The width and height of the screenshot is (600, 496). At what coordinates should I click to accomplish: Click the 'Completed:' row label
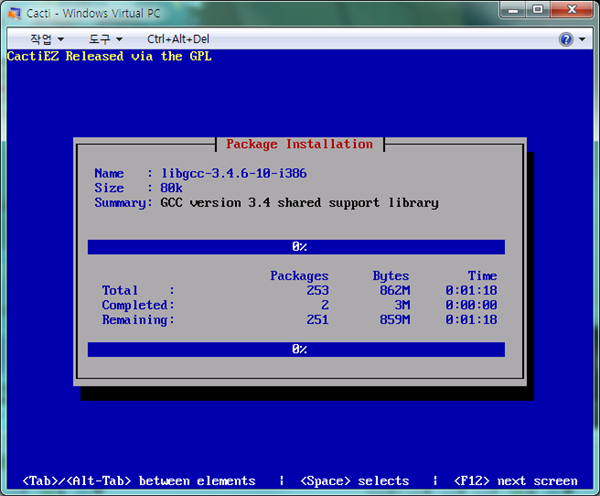(x=138, y=305)
